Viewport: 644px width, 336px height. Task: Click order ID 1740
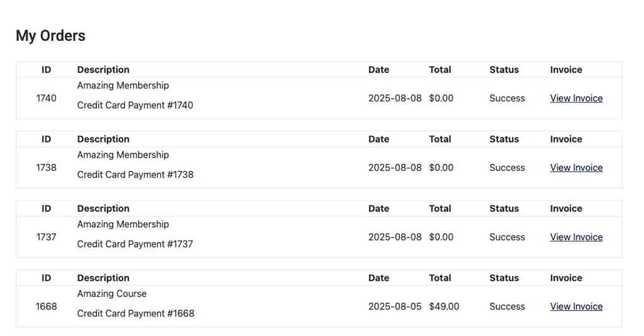coord(46,98)
